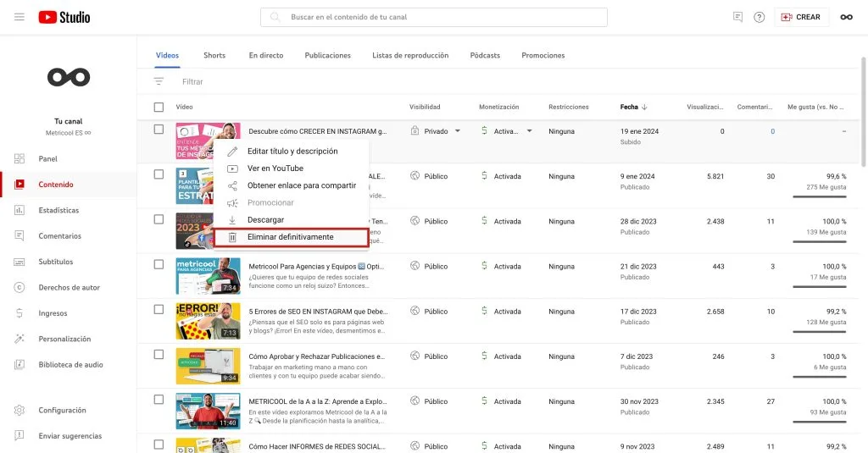Click the Panel dashboard icon

click(19, 158)
